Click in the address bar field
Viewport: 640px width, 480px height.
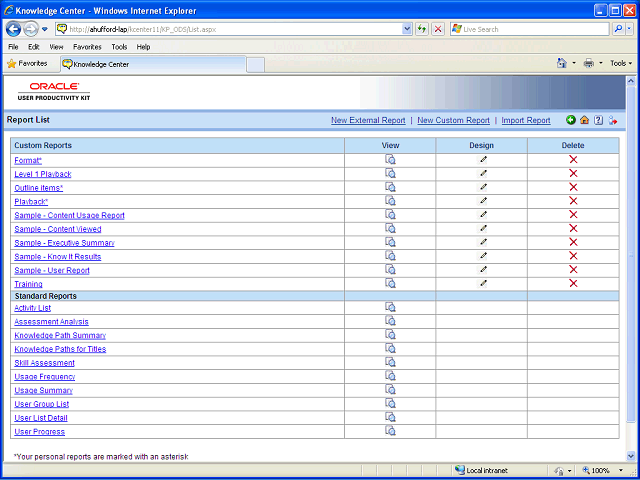pyautogui.click(x=229, y=29)
